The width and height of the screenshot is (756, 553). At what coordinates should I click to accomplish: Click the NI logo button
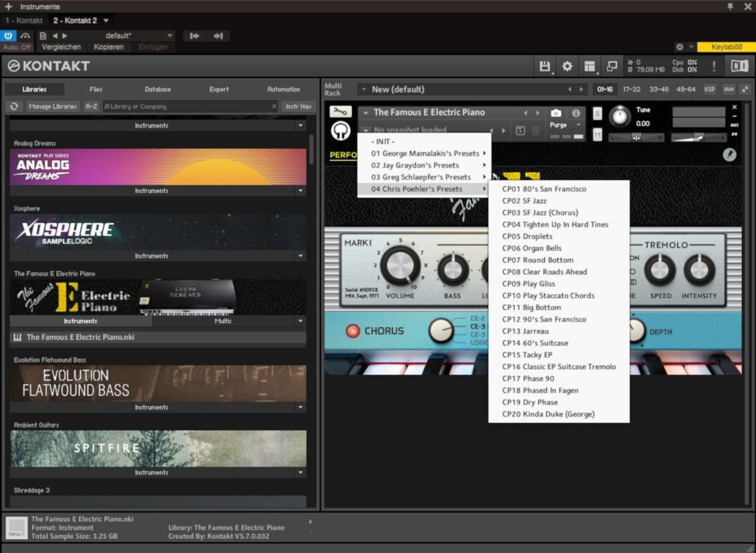coord(739,66)
